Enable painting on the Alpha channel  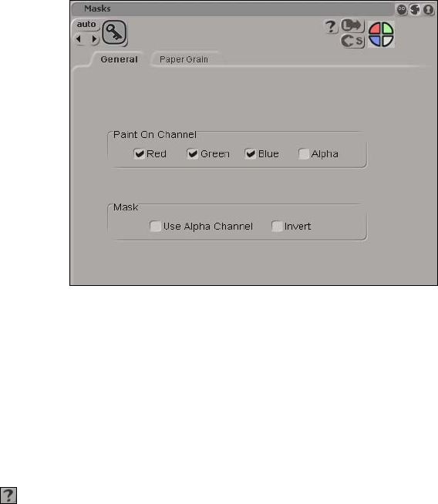point(304,153)
